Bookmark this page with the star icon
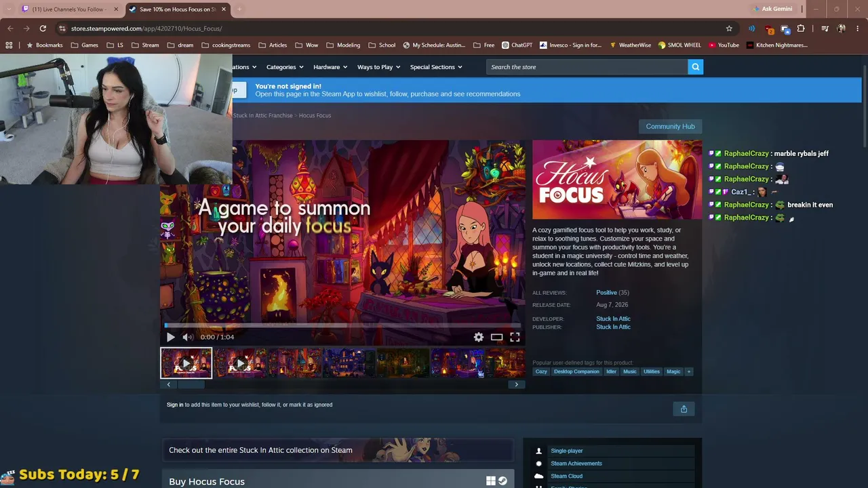Viewport: 868px width, 488px height. coord(729,28)
